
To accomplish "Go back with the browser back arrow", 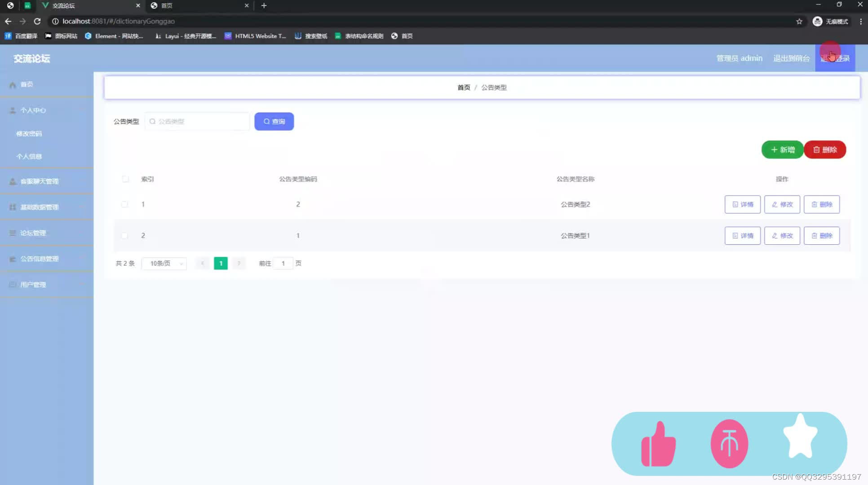I will point(8,21).
